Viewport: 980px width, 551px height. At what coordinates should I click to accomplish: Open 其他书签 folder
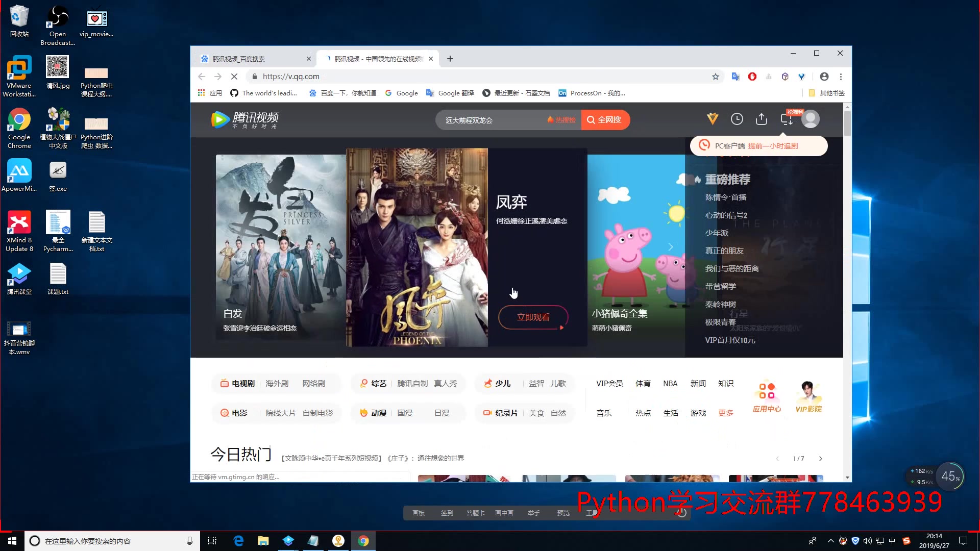tap(826, 93)
